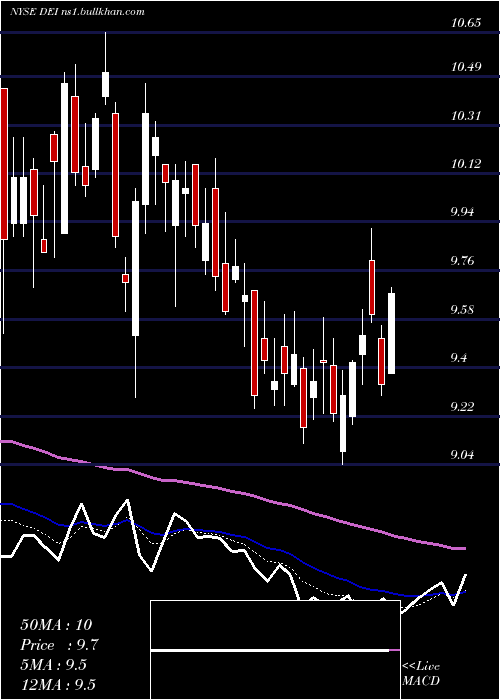The width and height of the screenshot is (500, 700).
Task: Select the 10.49 price axis label
Action: tap(466, 67)
